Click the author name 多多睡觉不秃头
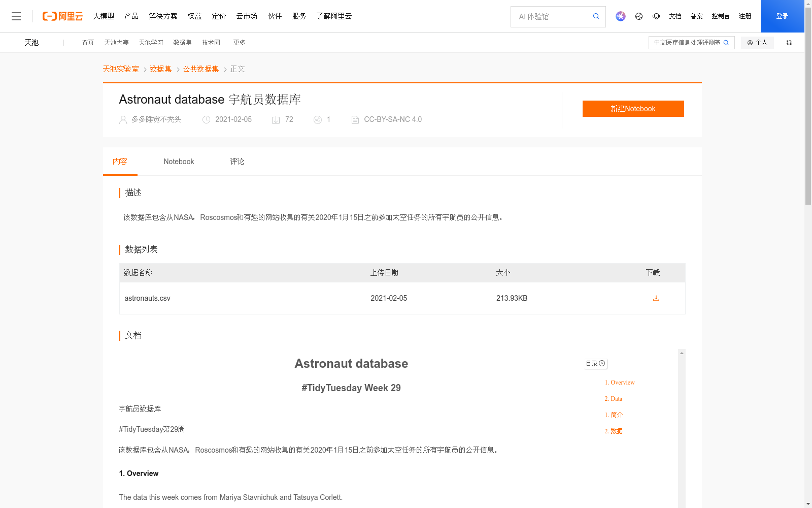Viewport: 812px width, 508px height. pyautogui.click(x=156, y=119)
